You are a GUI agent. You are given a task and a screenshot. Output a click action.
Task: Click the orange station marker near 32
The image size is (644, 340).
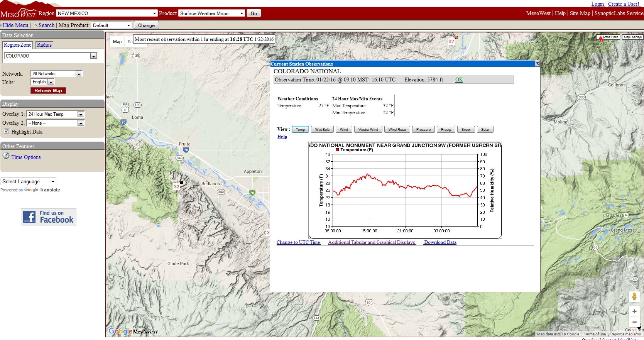pos(456,37)
